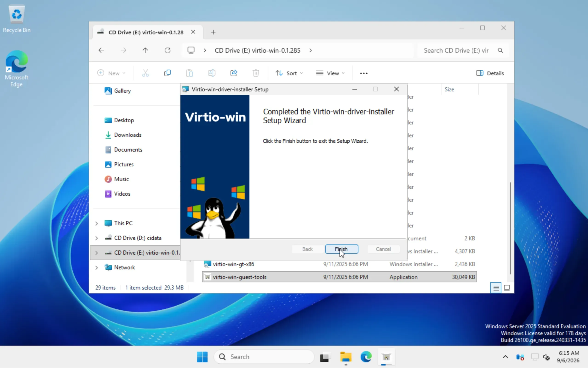Expand the CD Drive (E:) virtio-win node
588x368 pixels.
(x=97, y=253)
